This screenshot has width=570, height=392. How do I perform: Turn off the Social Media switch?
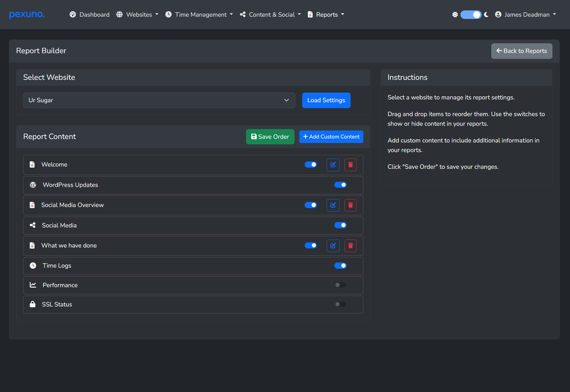click(x=340, y=225)
